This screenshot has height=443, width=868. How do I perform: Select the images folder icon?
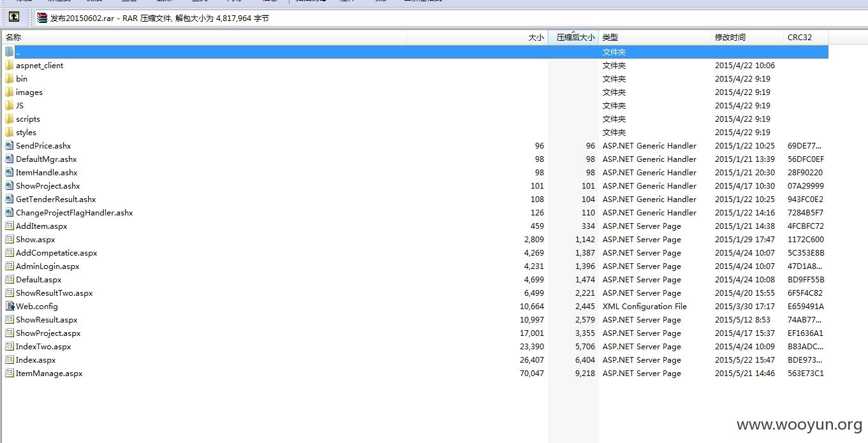(x=9, y=92)
